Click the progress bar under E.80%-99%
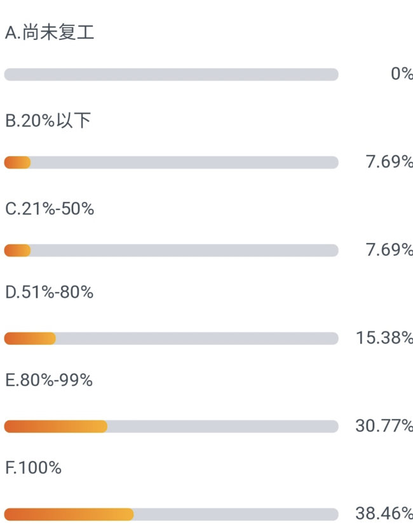 [171, 427]
